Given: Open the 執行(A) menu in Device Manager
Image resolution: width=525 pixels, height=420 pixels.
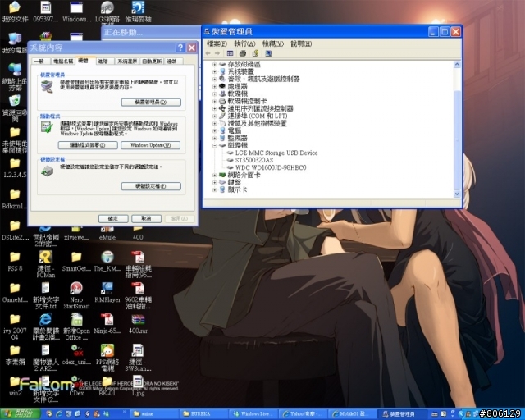Looking at the screenshot, I should point(244,43).
